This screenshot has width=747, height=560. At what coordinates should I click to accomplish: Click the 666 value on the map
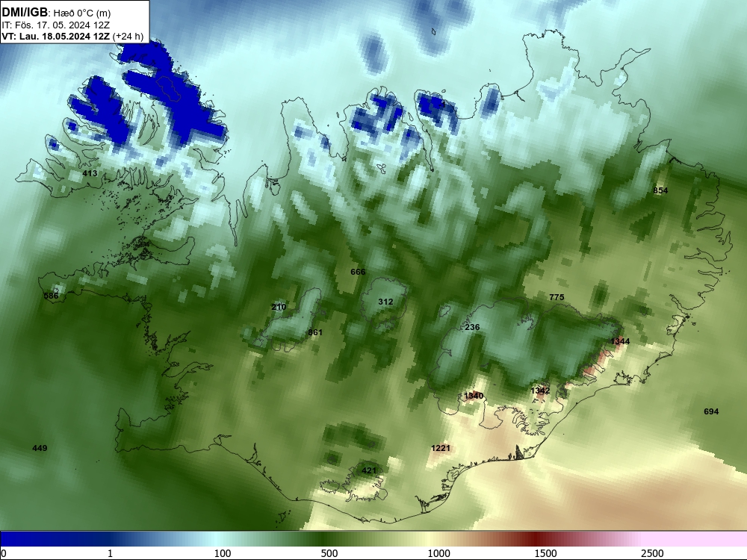coord(358,272)
